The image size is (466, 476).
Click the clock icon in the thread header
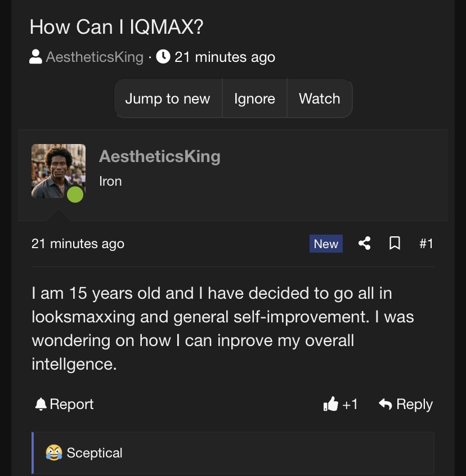tap(163, 57)
